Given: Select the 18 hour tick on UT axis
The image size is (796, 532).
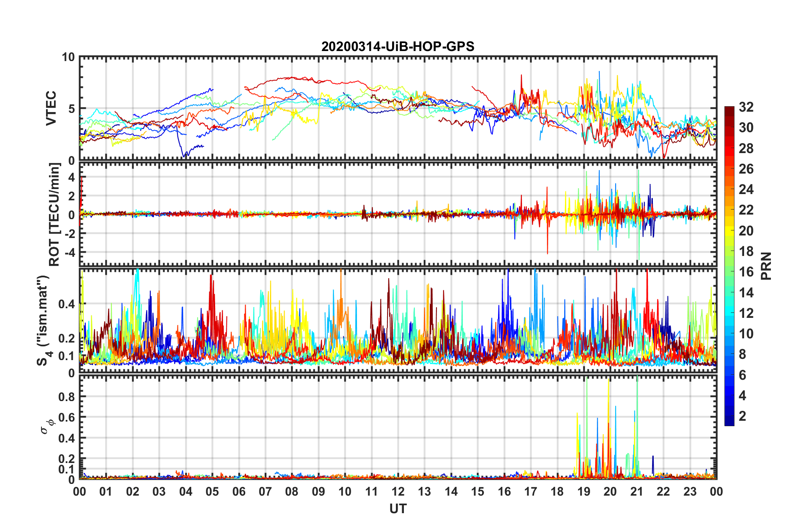Looking at the screenshot, I should (557, 492).
